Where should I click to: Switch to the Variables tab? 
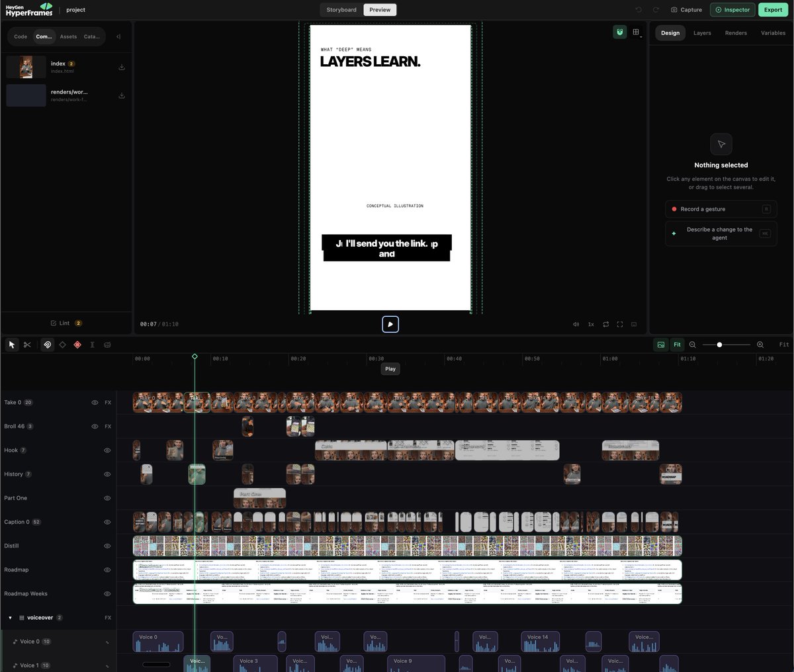click(773, 33)
